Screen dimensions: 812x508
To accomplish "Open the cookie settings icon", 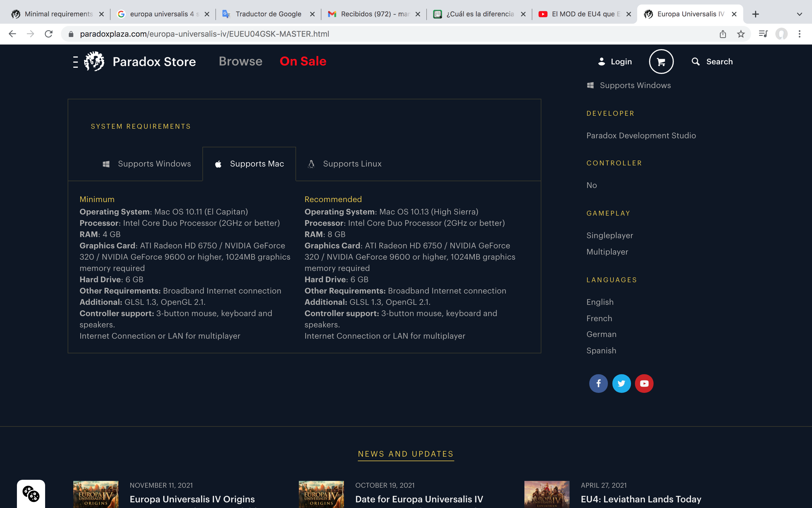I will [x=31, y=494].
